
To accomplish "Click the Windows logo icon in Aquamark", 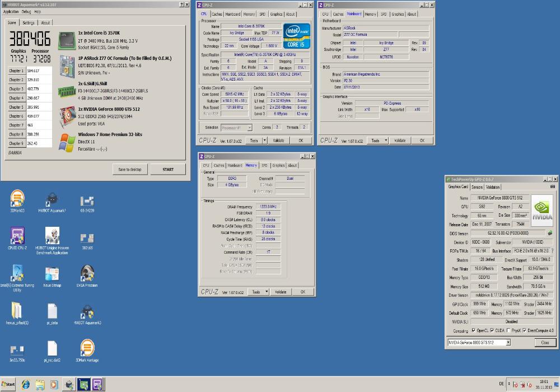I will (x=67, y=142).
